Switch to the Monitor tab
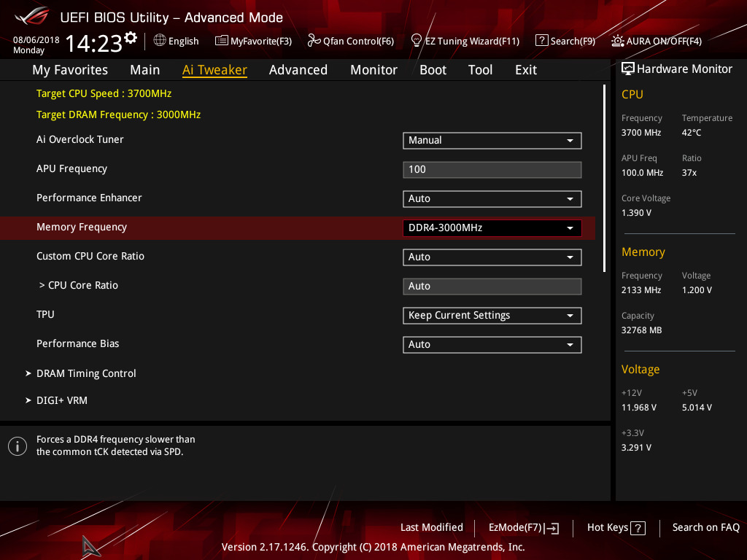Image resolution: width=747 pixels, height=560 pixels. click(x=373, y=70)
